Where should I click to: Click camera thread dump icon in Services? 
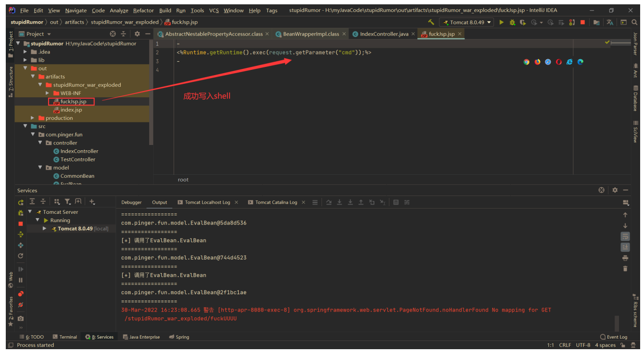[x=21, y=318]
